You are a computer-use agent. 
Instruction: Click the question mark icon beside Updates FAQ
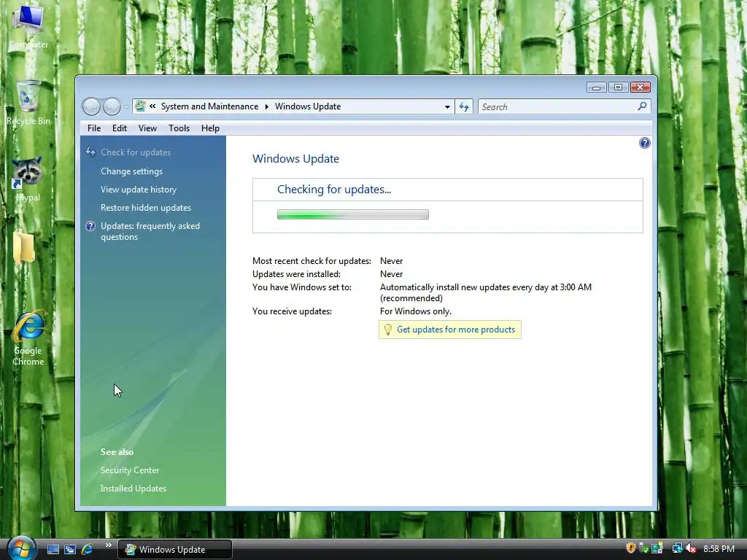90,226
